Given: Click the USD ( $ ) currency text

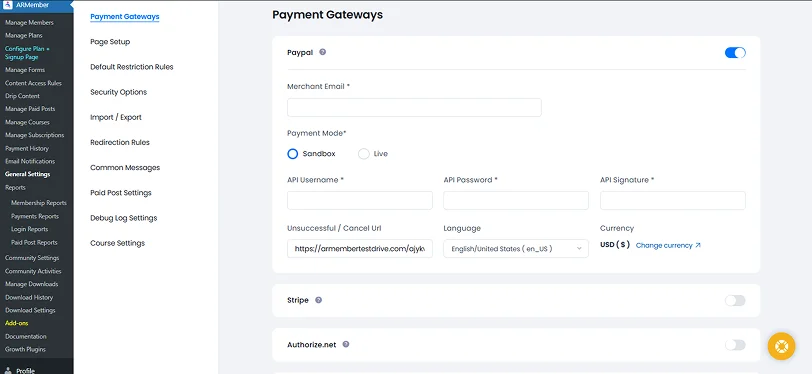Looking at the screenshot, I should [615, 246].
